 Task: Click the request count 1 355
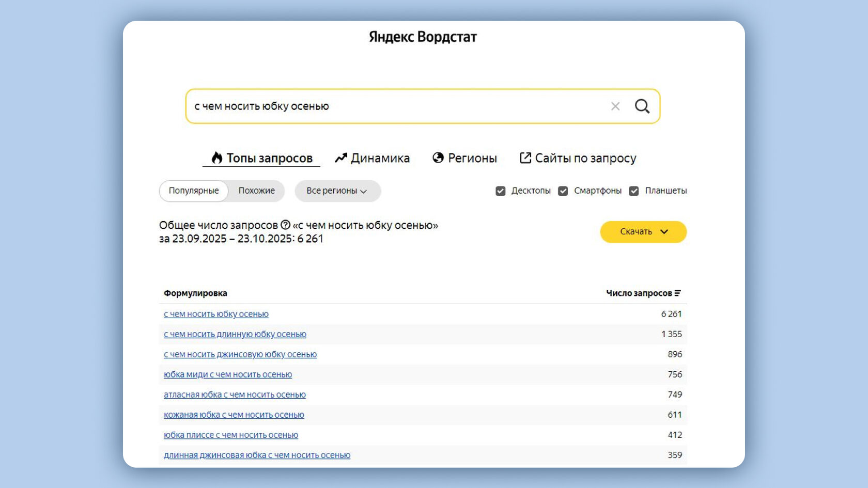click(x=672, y=334)
